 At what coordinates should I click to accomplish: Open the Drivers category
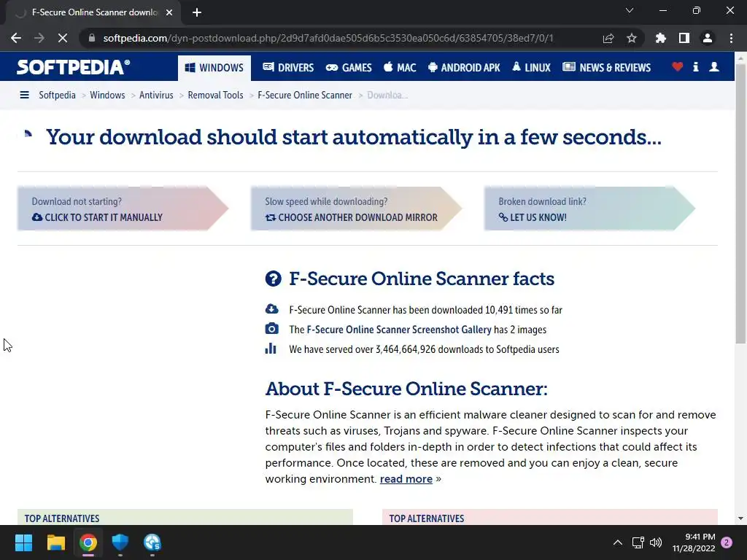click(x=288, y=68)
